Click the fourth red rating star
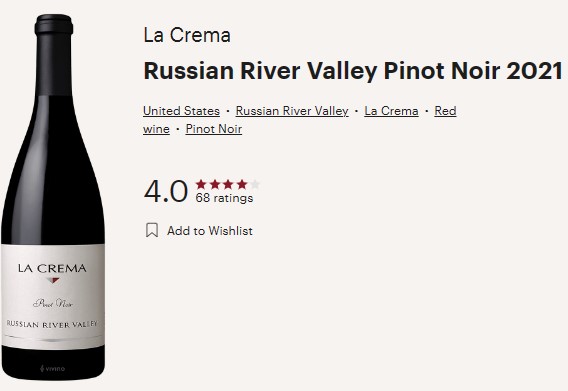 coord(242,184)
